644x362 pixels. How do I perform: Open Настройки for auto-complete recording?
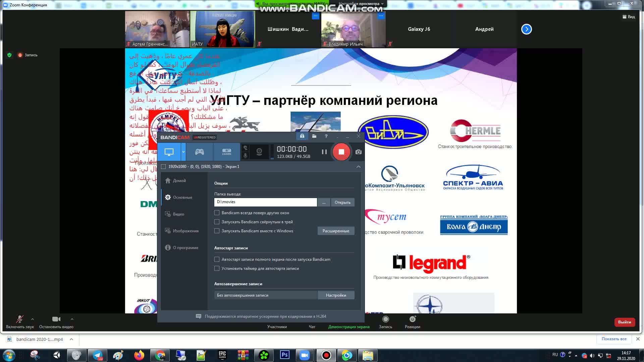336,295
